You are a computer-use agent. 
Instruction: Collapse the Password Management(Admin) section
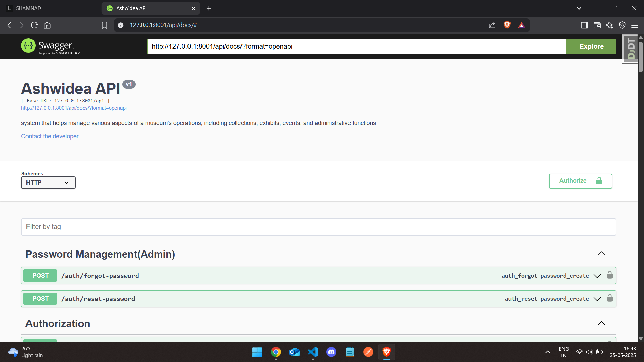(x=601, y=254)
